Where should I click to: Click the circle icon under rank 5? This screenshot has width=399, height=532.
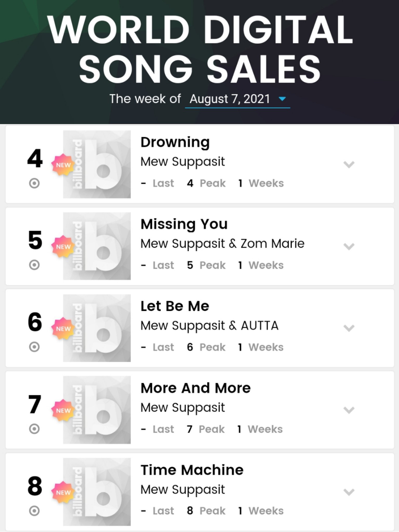[x=34, y=265]
